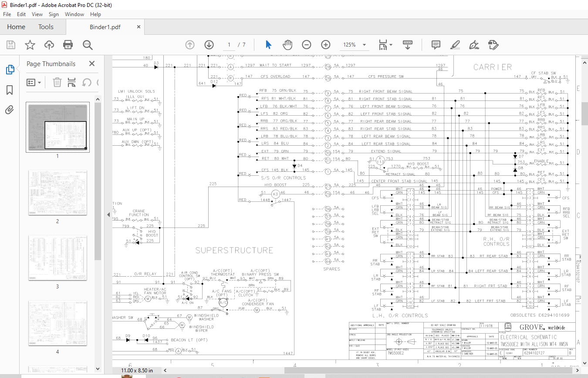Bookmark this file with the star icon
The width and height of the screenshot is (588, 378).
tap(30, 45)
